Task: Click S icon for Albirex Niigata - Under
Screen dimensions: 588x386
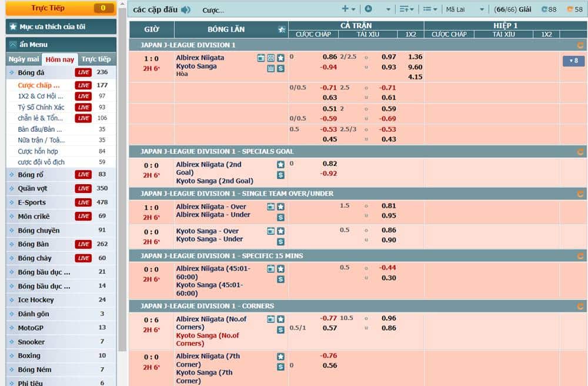Action: (x=280, y=217)
